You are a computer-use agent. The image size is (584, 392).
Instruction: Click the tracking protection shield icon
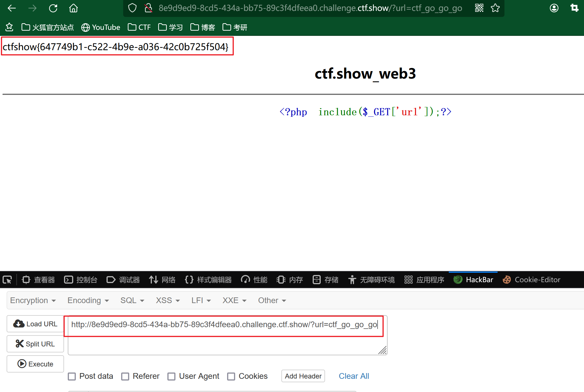(132, 8)
